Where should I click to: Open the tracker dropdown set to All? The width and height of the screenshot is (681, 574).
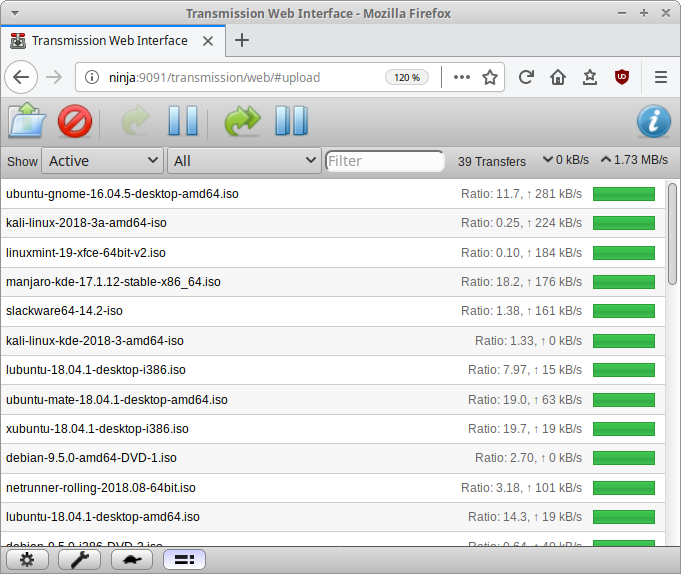[x=244, y=161]
